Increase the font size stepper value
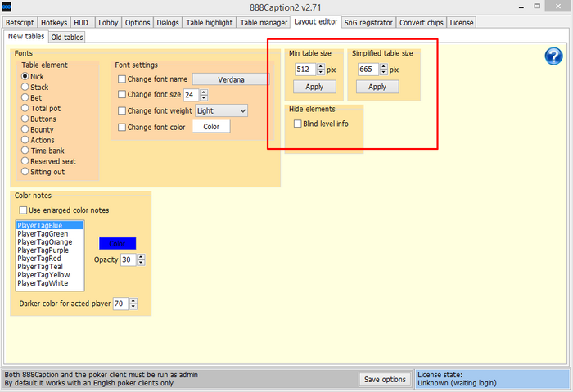Viewport: 573px width, 392px height. click(x=204, y=92)
